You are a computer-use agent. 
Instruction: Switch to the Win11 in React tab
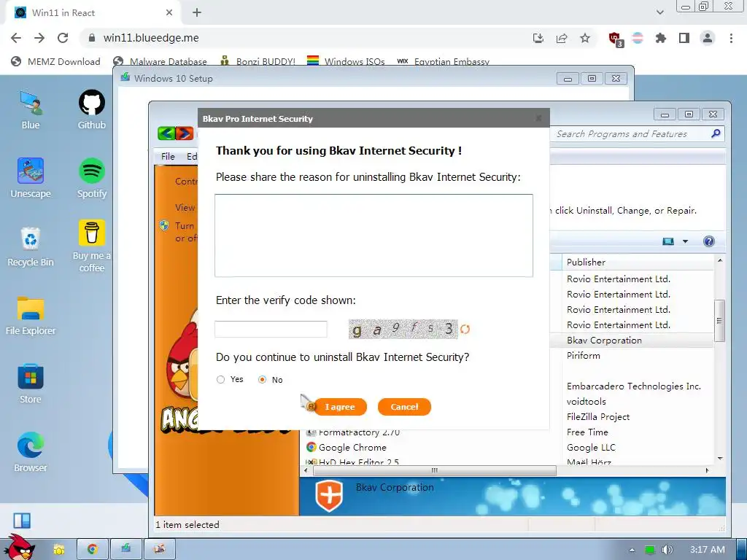93,13
